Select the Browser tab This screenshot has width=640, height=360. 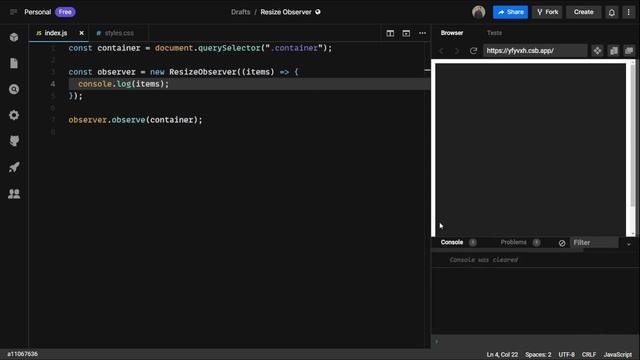click(x=452, y=33)
